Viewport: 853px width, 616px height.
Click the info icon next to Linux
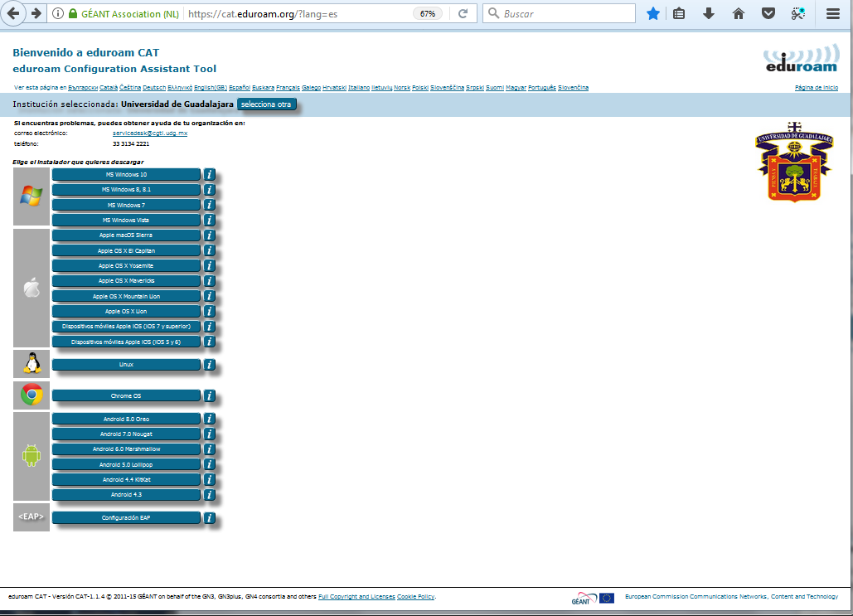210,365
